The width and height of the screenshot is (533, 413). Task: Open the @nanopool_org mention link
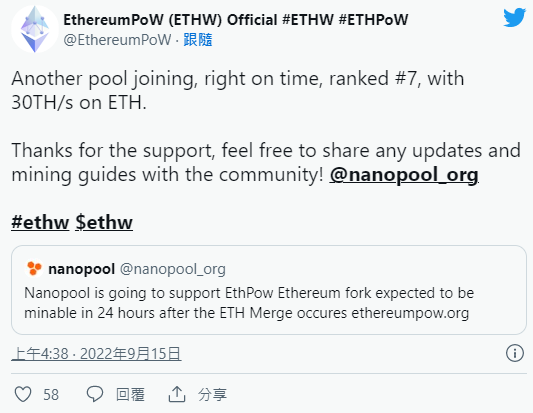404,175
